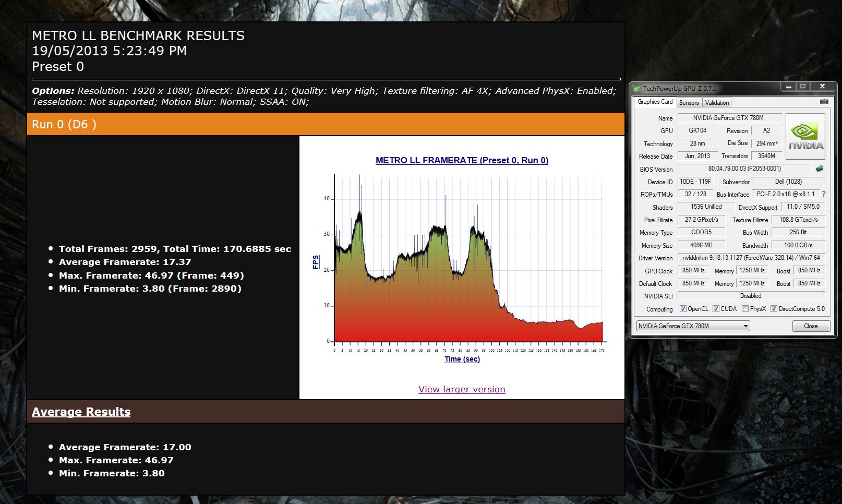Click Average Framerate: 17.00 text

click(x=125, y=447)
